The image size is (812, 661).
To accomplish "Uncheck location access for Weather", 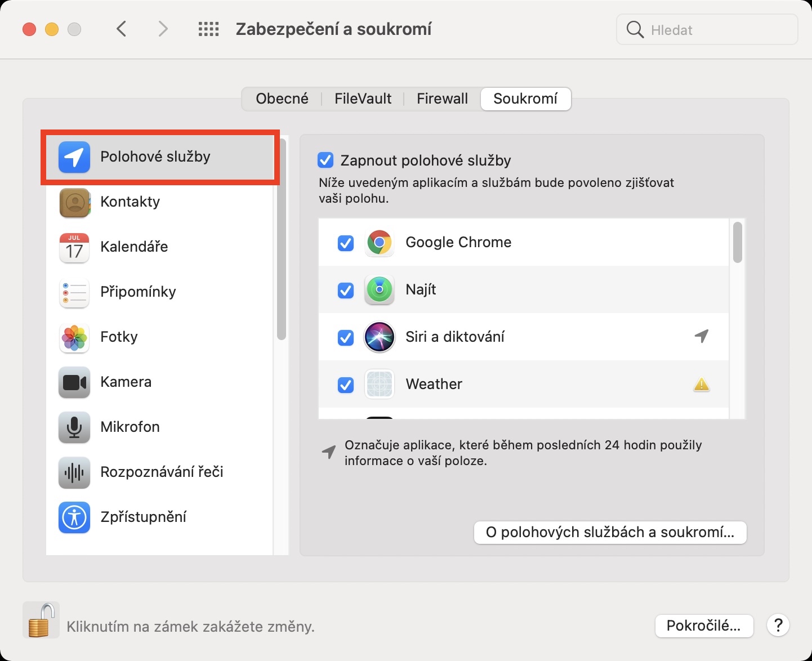I will pyautogui.click(x=345, y=385).
